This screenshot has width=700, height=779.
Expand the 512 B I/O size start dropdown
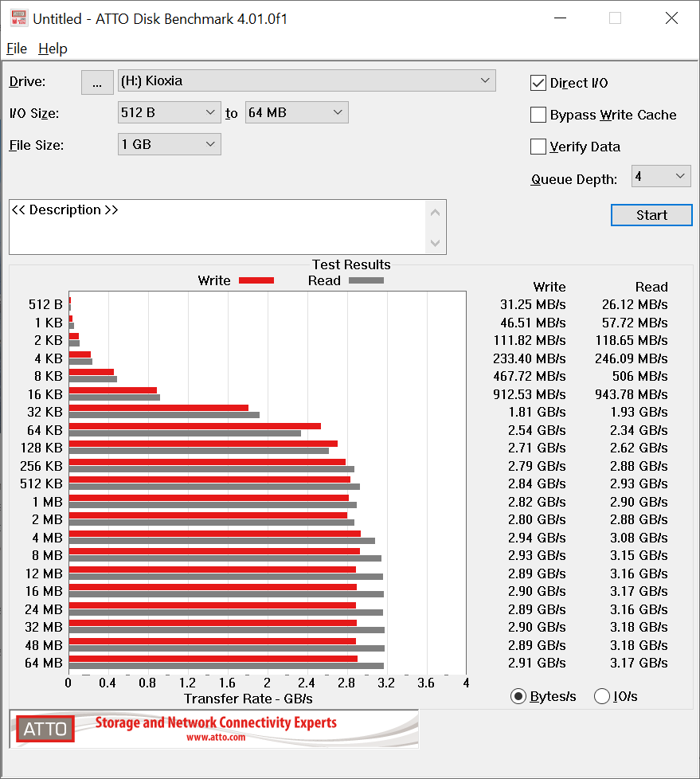pyautogui.click(x=169, y=113)
